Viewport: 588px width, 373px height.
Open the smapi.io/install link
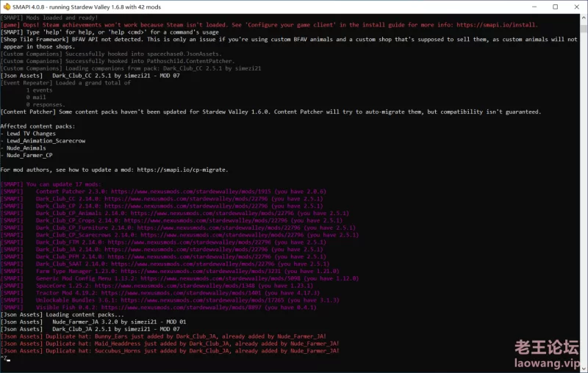point(496,25)
